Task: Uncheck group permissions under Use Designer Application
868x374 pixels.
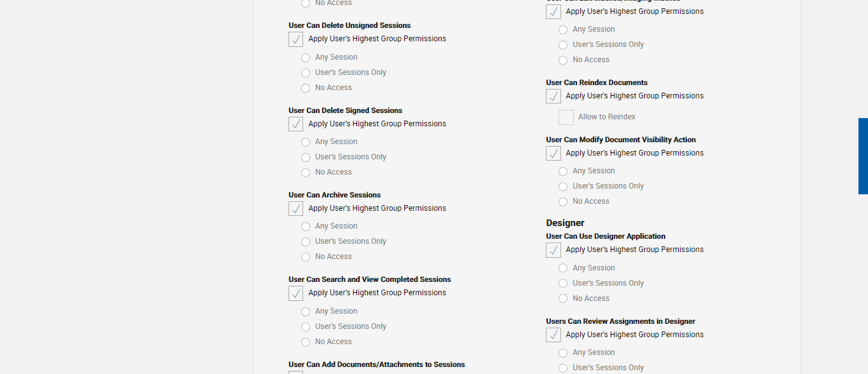Action: [x=553, y=250]
